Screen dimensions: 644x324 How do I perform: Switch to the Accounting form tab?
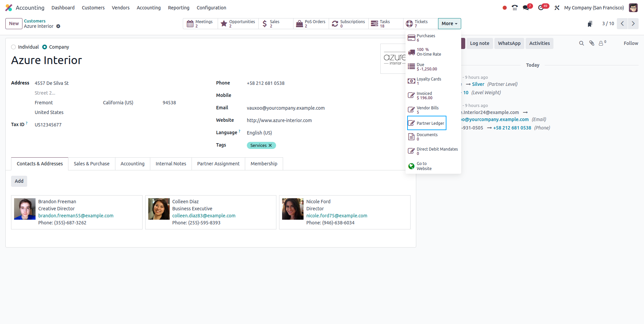132,164
